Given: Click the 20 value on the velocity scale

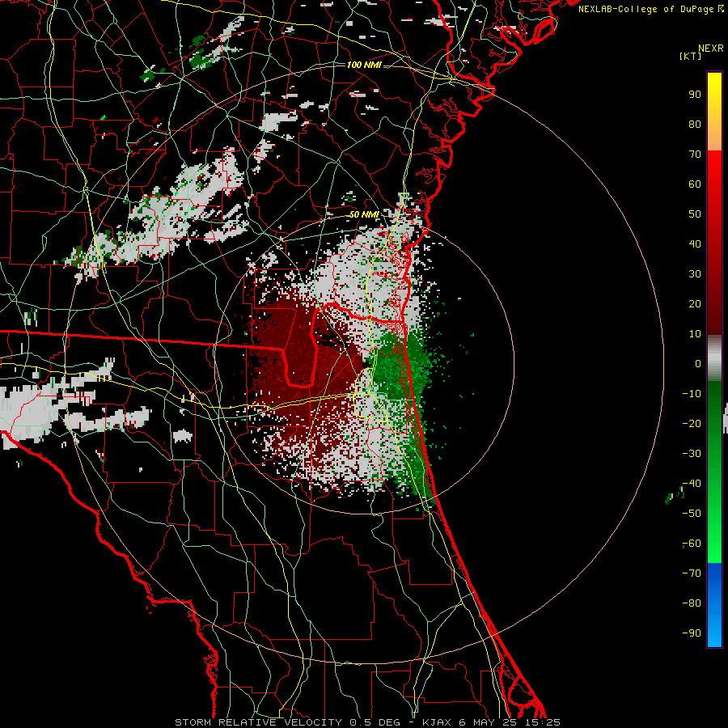Looking at the screenshot, I should pyautogui.click(x=695, y=304).
